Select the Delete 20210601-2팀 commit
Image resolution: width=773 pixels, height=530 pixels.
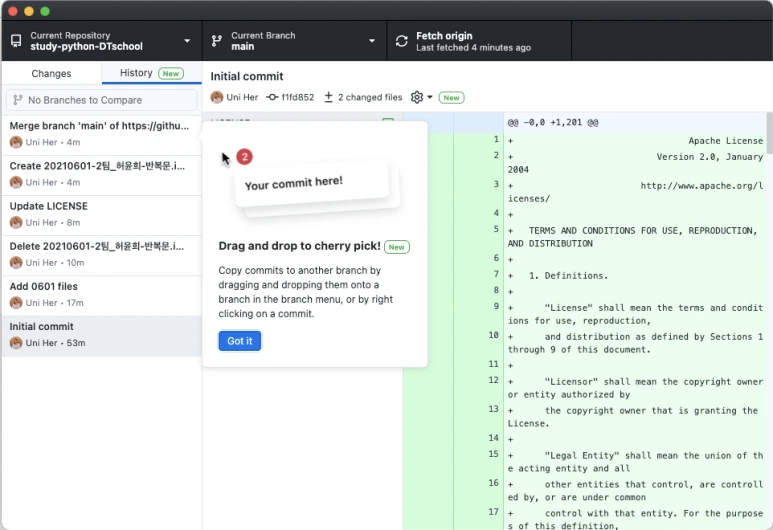tap(102, 255)
